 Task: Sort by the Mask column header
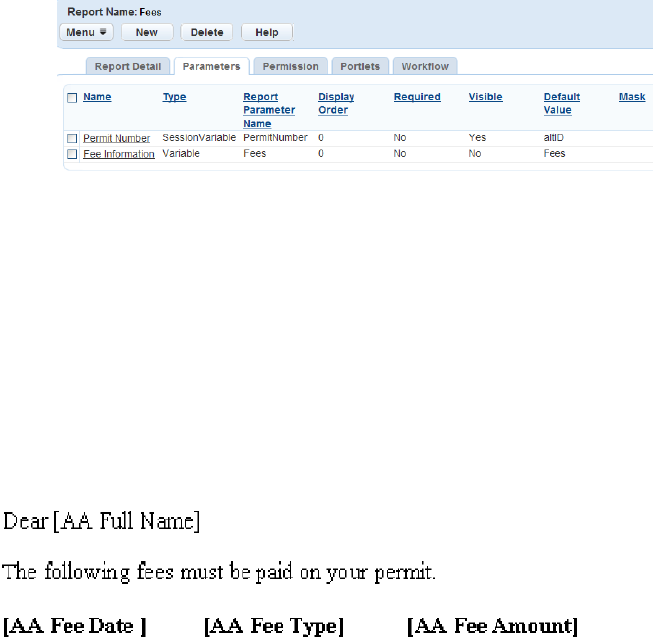pyautogui.click(x=632, y=97)
